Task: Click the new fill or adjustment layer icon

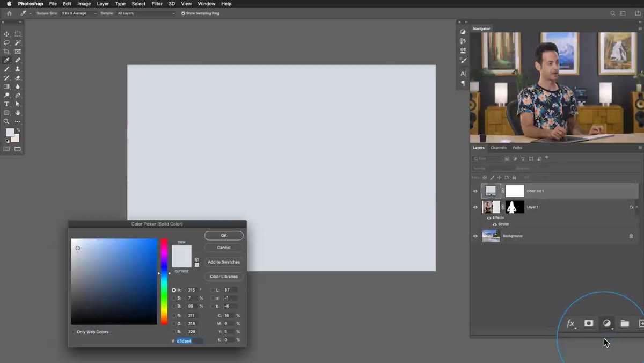Action: [607, 323]
